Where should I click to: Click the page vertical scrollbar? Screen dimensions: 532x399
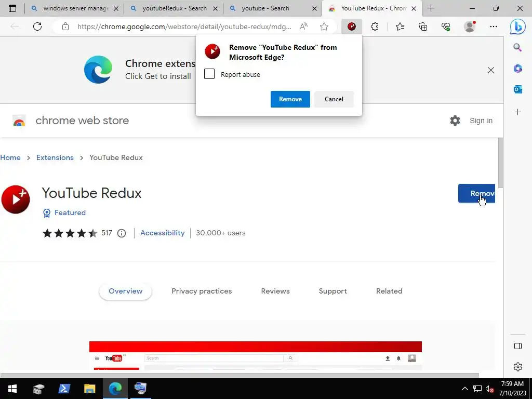click(500, 163)
